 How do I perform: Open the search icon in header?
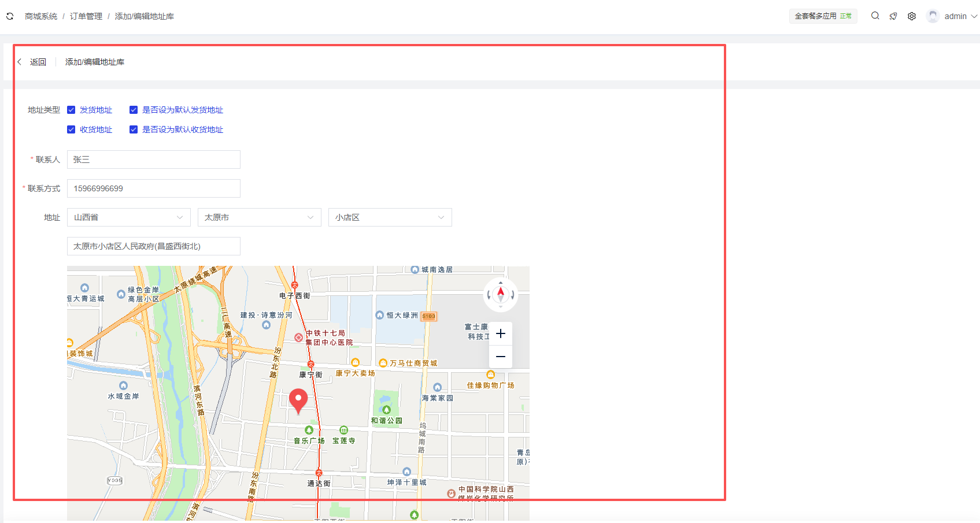tap(875, 16)
